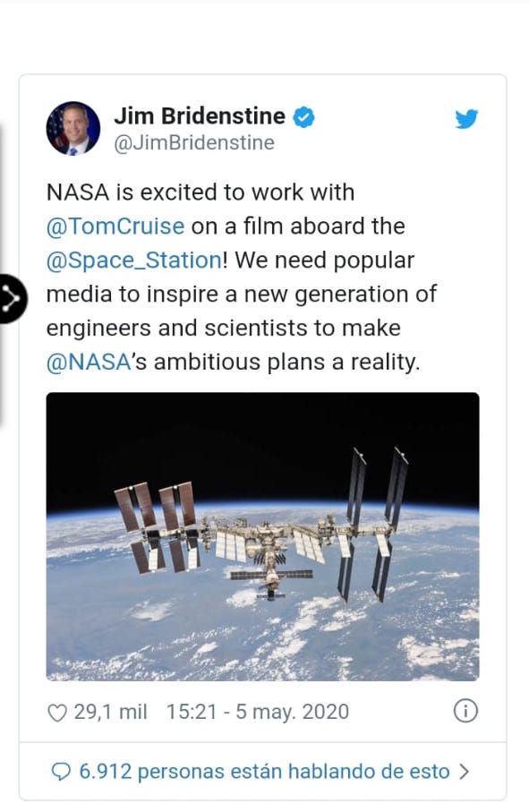Open the @Space_Station mention link
This screenshot has width=529, height=812.
pyautogui.click(x=134, y=260)
